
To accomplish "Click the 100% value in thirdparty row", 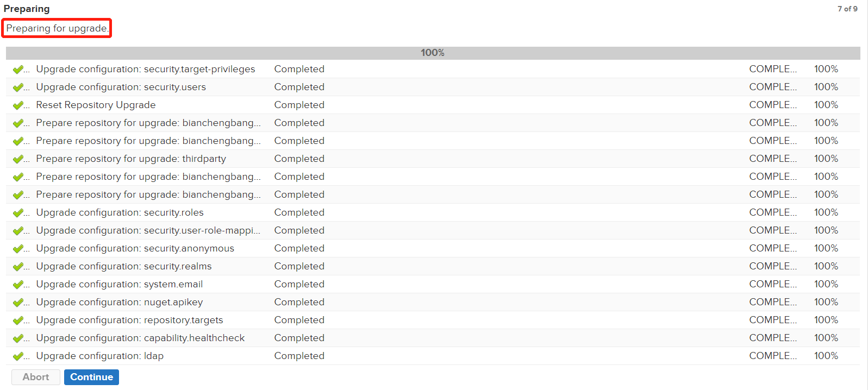I will coord(826,159).
